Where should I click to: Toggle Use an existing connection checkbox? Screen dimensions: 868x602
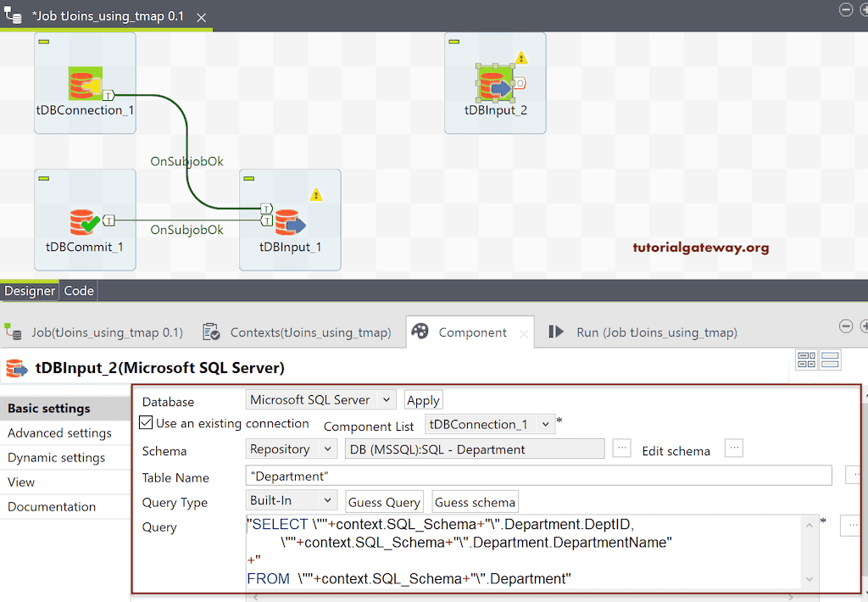(x=146, y=423)
